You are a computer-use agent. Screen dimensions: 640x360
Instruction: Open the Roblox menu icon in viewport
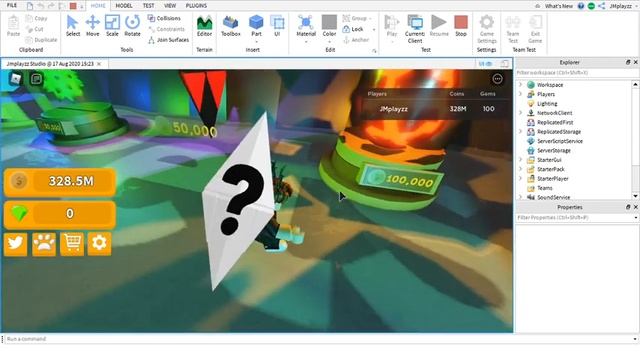(x=16, y=78)
